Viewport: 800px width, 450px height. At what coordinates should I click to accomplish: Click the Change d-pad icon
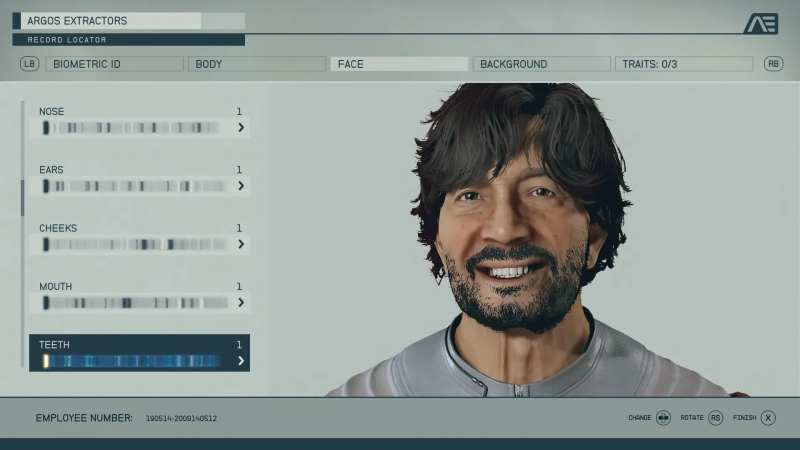point(663,418)
